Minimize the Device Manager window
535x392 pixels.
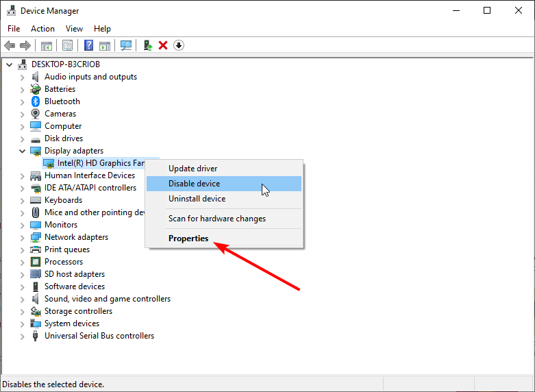point(456,10)
